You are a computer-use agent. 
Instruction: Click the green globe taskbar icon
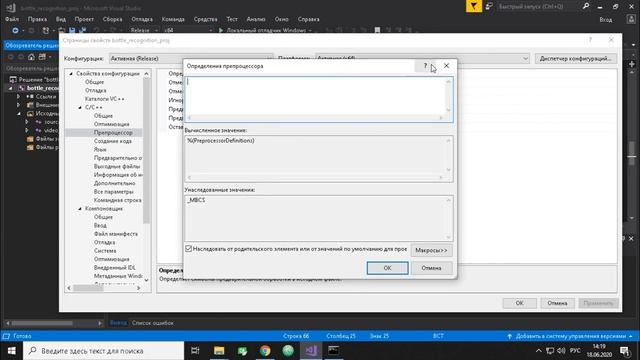tap(288, 351)
